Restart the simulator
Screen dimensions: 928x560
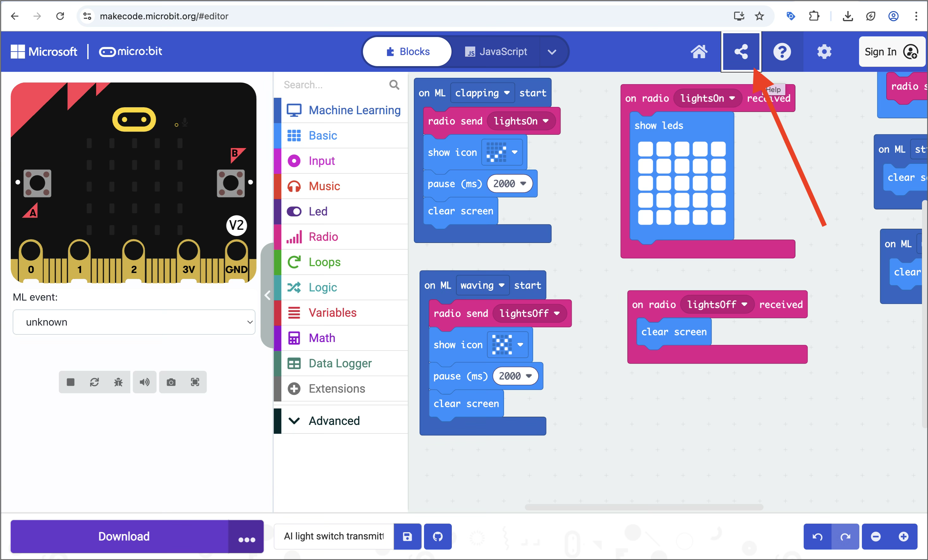(95, 382)
